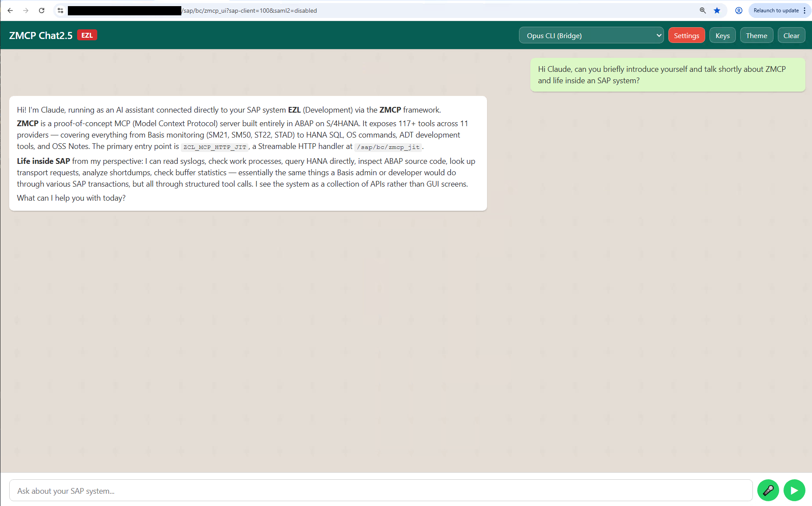Open the Chrome three-dot menu

(805, 11)
